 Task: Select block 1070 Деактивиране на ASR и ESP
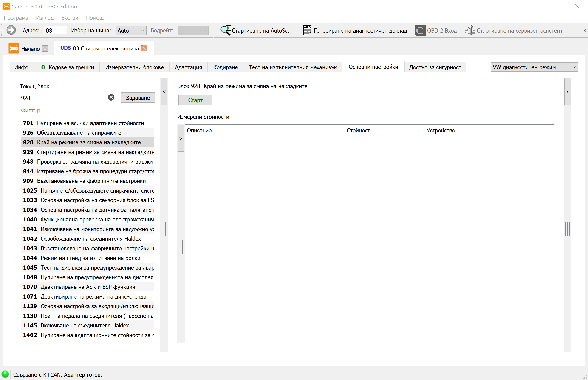point(88,286)
